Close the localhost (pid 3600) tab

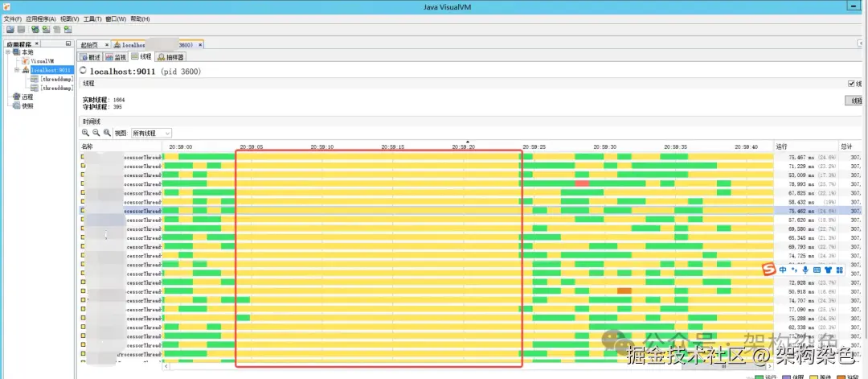click(x=200, y=44)
